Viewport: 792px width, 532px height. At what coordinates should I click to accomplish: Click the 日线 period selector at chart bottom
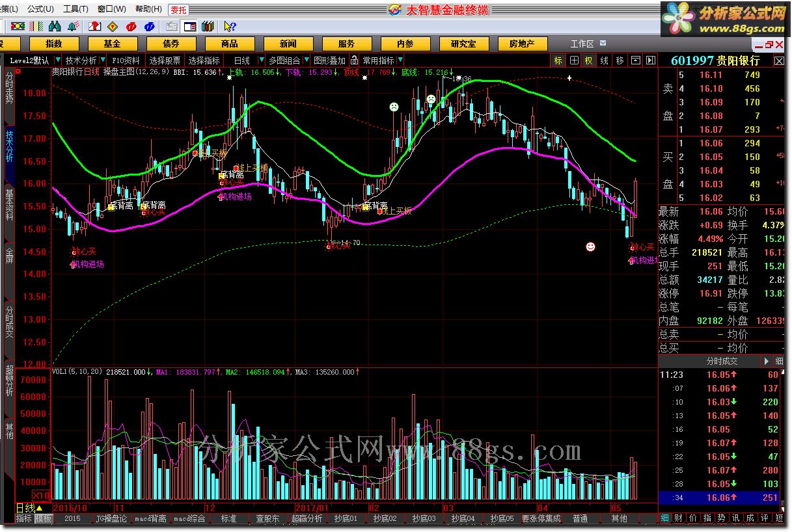click(x=29, y=508)
